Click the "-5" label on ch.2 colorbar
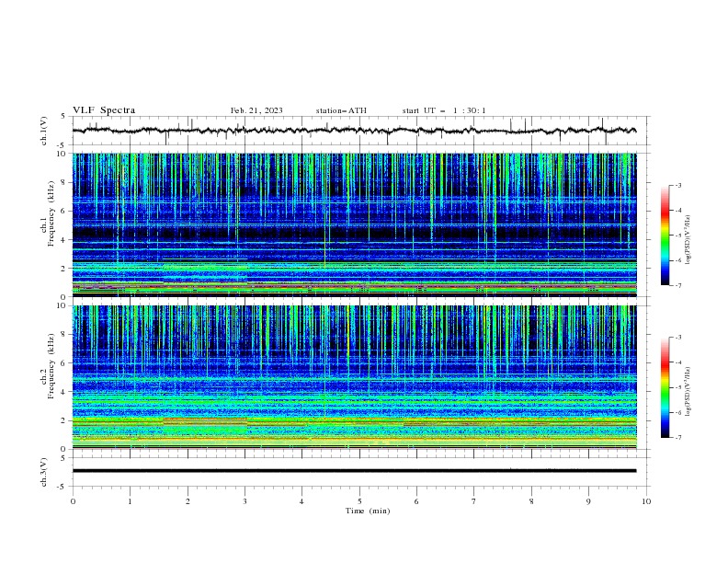728x563 pixels. (678, 387)
